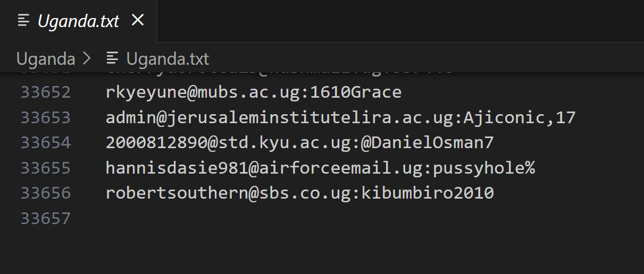Click the file icon on the Uganda.txt tab
This screenshot has width=644, height=274.
point(23,21)
